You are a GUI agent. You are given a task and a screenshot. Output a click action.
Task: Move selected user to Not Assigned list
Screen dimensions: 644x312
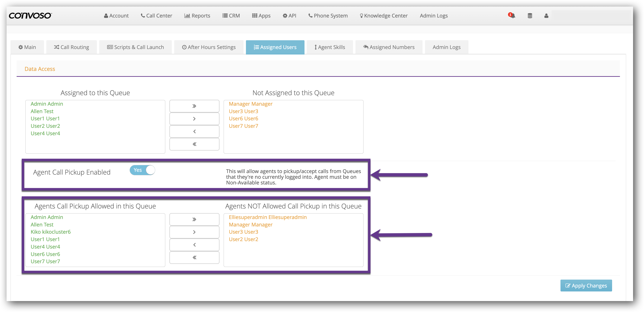pyautogui.click(x=194, y=119)
